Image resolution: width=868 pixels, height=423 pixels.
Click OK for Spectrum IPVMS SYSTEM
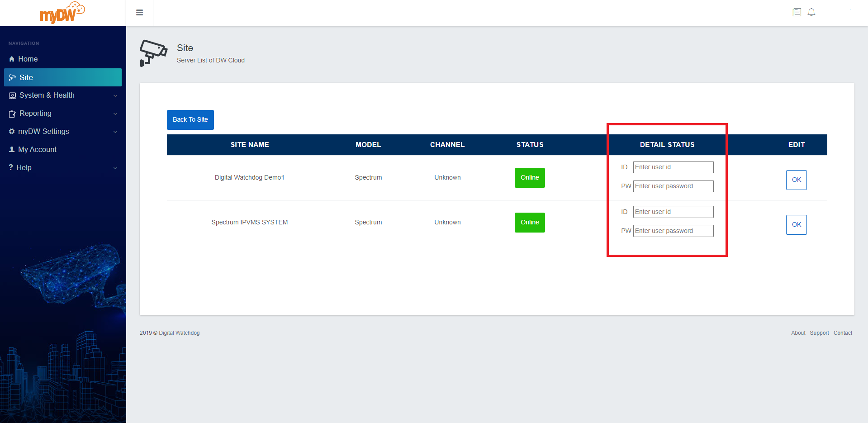[x=797, y=225]
